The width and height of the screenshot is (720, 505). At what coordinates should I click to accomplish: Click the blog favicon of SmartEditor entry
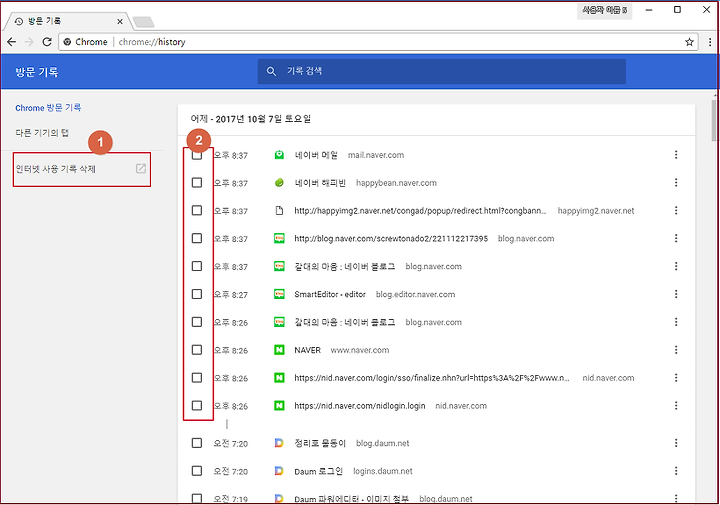point(279,294)
